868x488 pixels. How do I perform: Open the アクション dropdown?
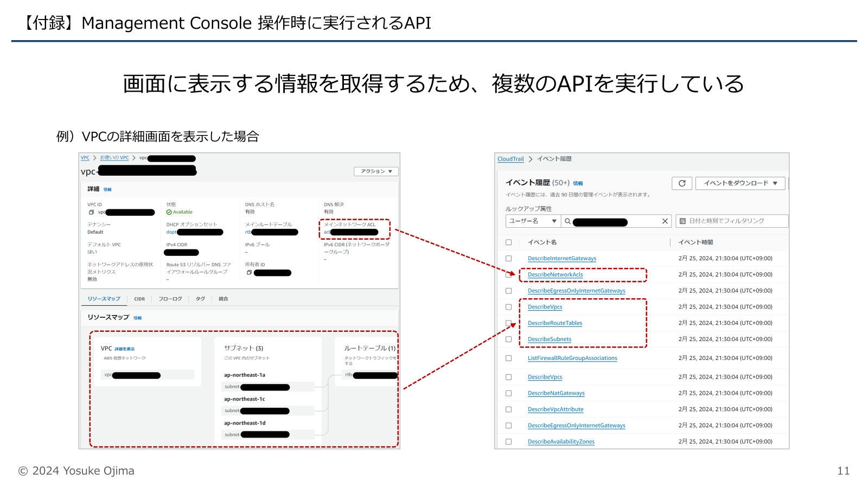coord(375,171)
